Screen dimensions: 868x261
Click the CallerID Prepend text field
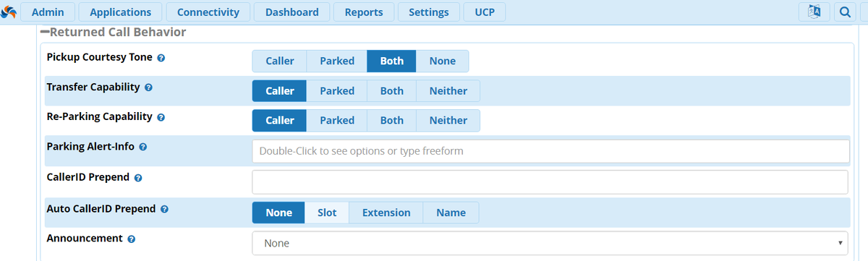[x=550, y=182]
